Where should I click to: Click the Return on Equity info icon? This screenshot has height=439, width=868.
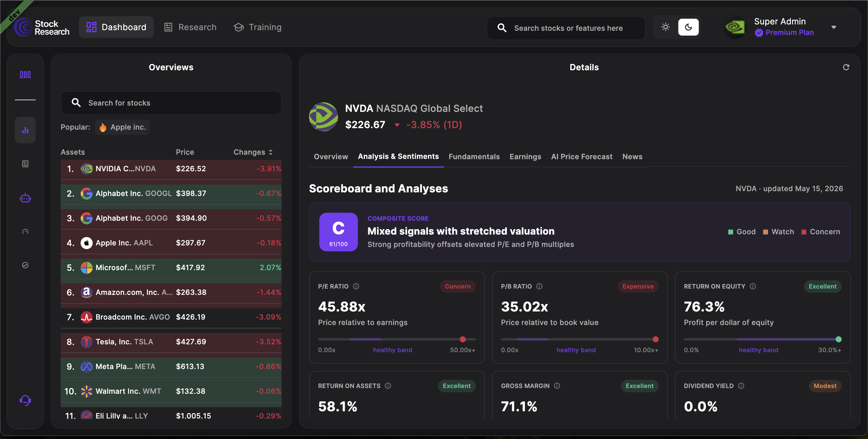pos(753,286)
